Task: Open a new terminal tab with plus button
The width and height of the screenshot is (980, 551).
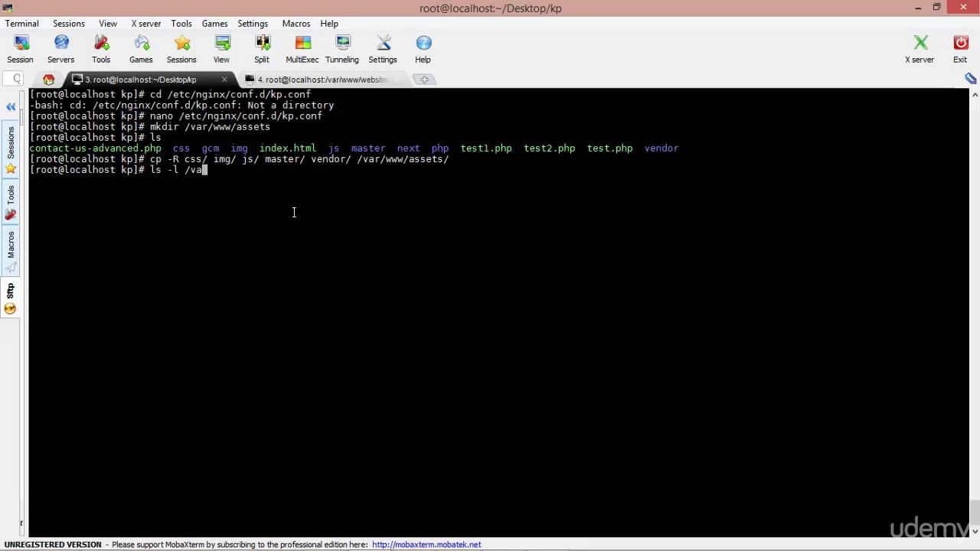Action: (425, 80)
